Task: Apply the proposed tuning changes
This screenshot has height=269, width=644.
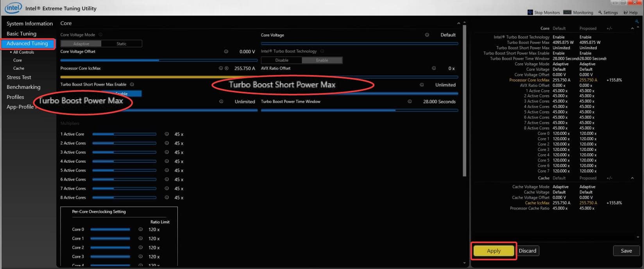Action: [494, 251]
